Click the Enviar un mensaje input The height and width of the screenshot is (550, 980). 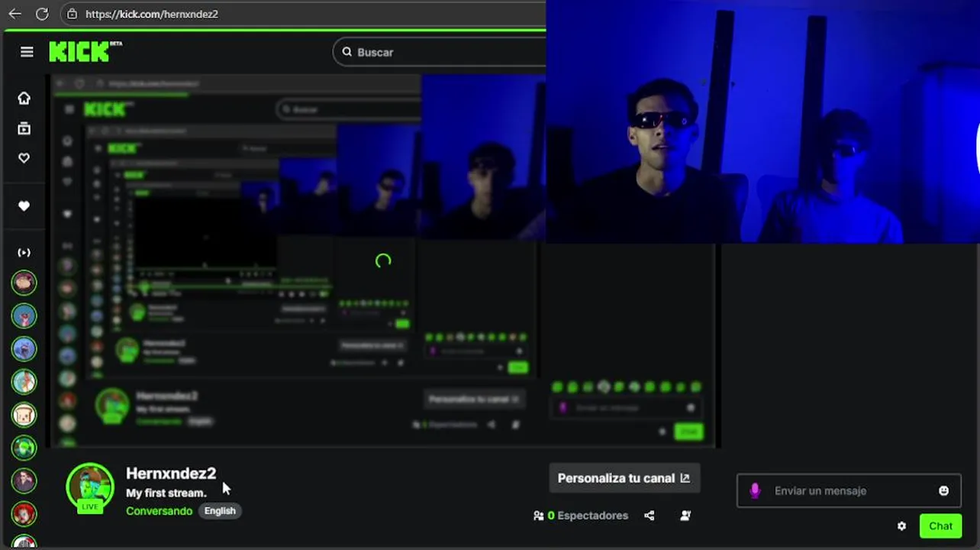[x=849, y=490]
